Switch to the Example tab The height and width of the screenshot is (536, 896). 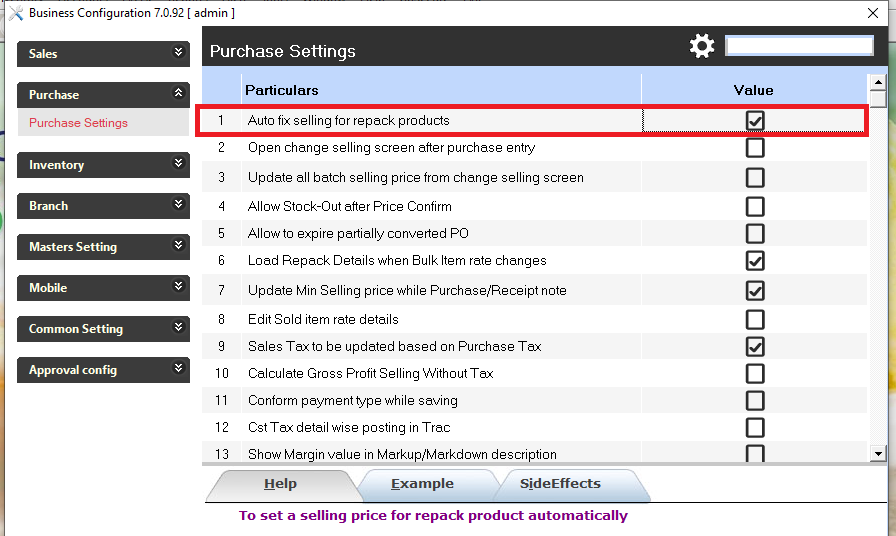coord(422,484)
